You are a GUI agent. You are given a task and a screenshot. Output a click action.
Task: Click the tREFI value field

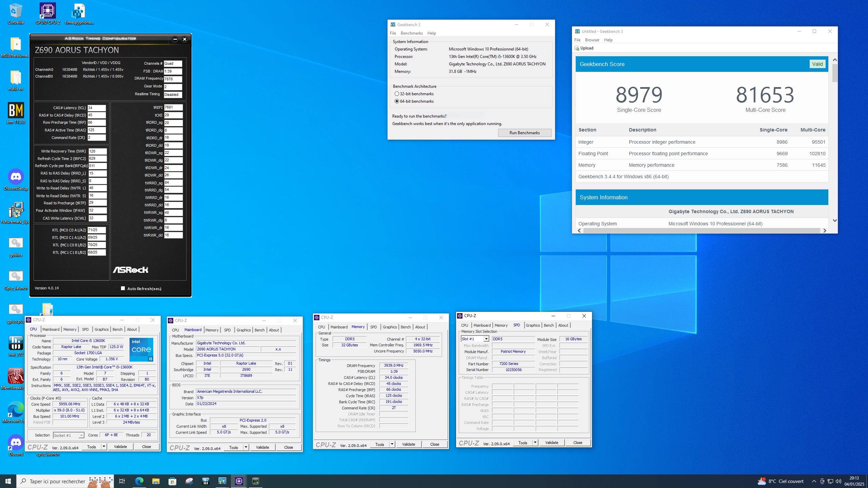coord(173,107)
